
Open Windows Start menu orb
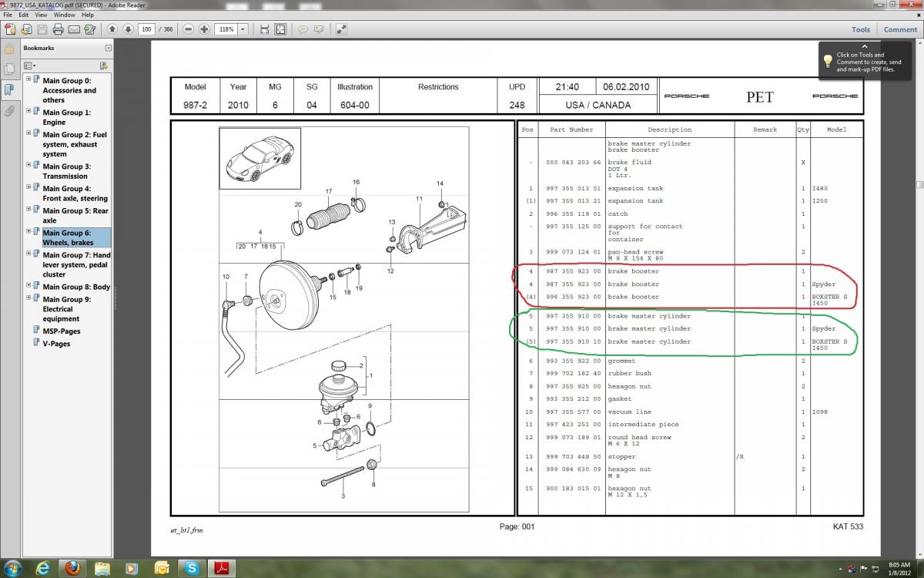(12, 568)
